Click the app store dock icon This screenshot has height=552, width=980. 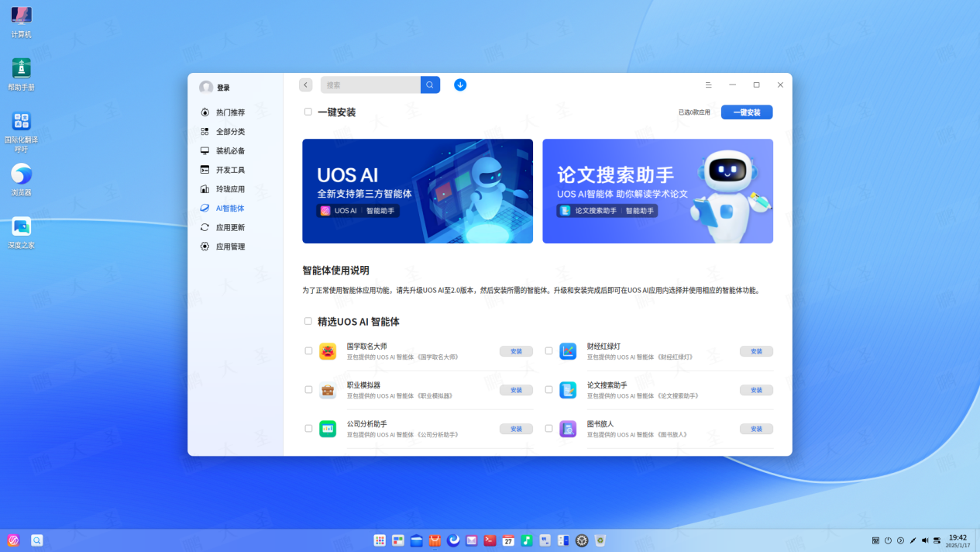(435, 540)
